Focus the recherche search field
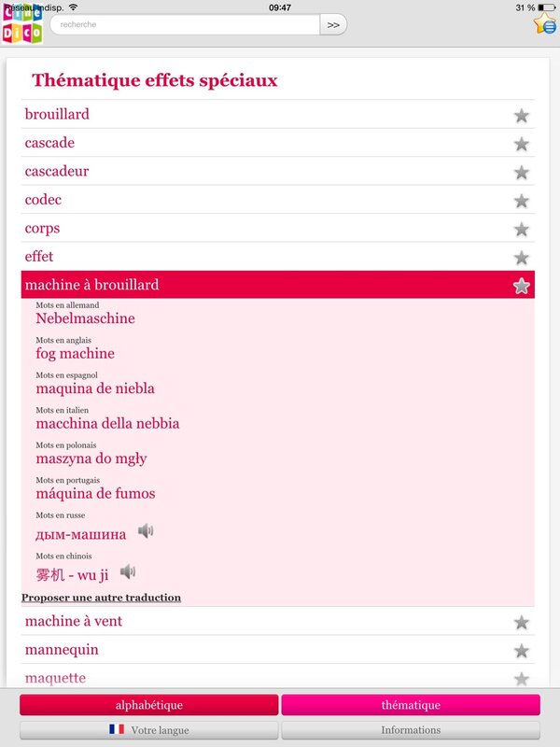Image resolution: width=560 pixels, height=747 pixels. 185,25
